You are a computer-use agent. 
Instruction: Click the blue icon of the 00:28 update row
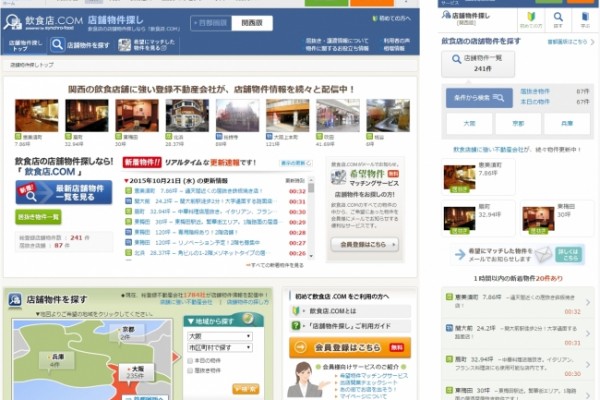point(129,232)
